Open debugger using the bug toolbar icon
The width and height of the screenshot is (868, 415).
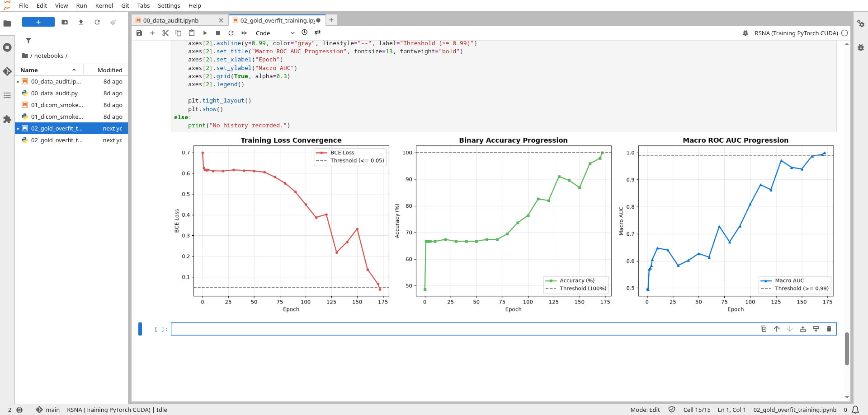[745, 33]
